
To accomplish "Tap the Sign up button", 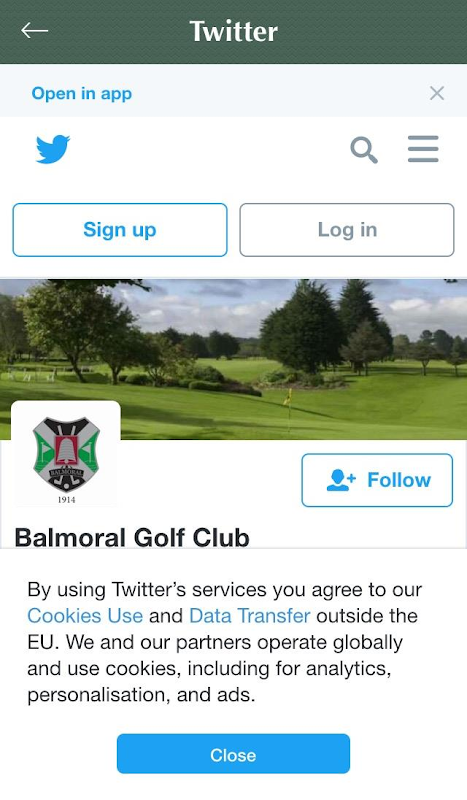I will pos(120,230).
